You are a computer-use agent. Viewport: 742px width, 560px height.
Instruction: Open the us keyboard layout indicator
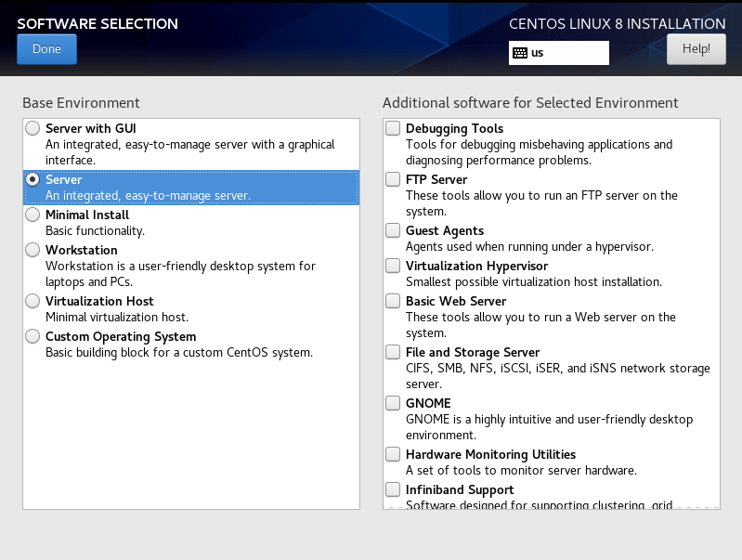559,53
